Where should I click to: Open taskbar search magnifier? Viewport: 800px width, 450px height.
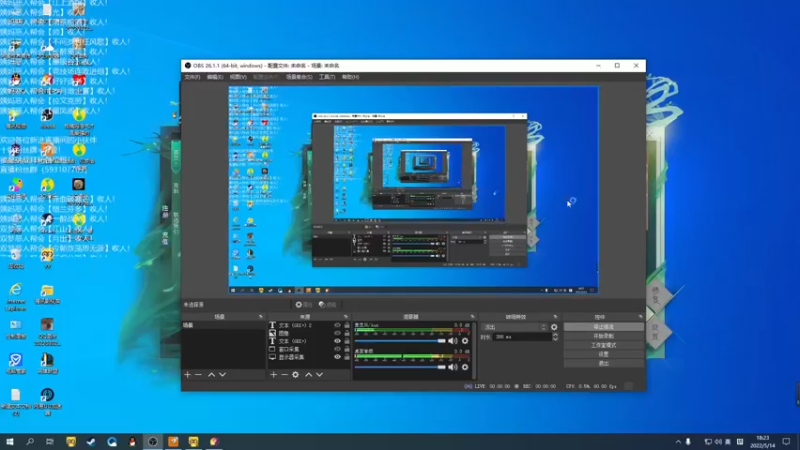(30, 441)
